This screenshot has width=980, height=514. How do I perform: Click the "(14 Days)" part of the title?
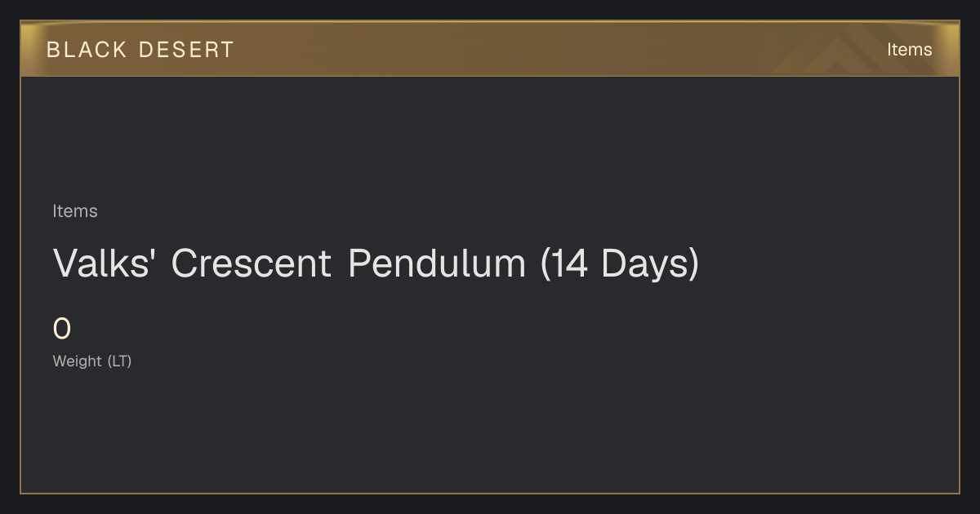(x=620, y=264)
